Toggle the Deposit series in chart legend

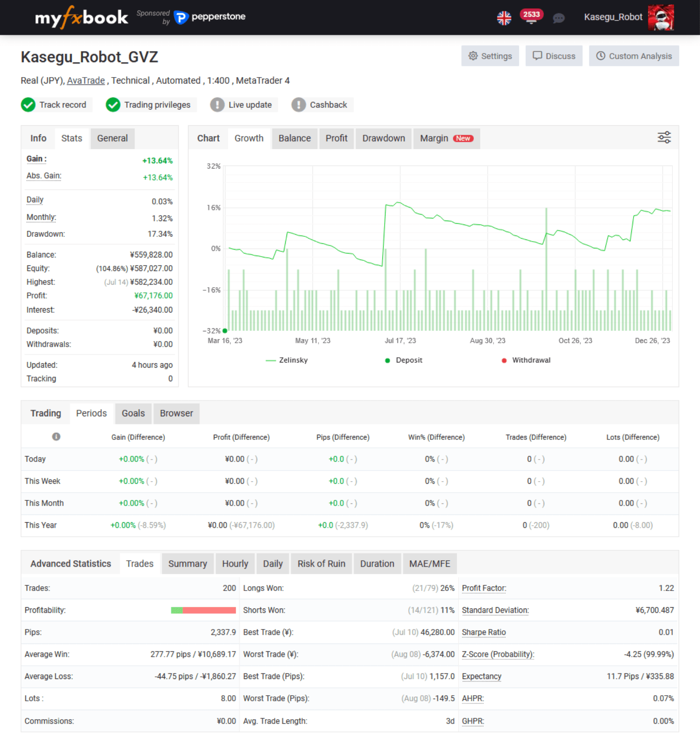pos(403,360)
